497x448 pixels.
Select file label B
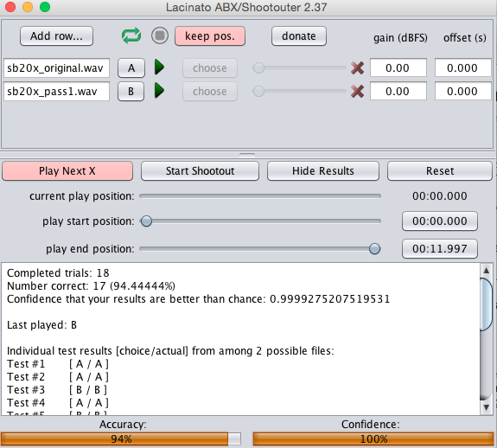131,92
